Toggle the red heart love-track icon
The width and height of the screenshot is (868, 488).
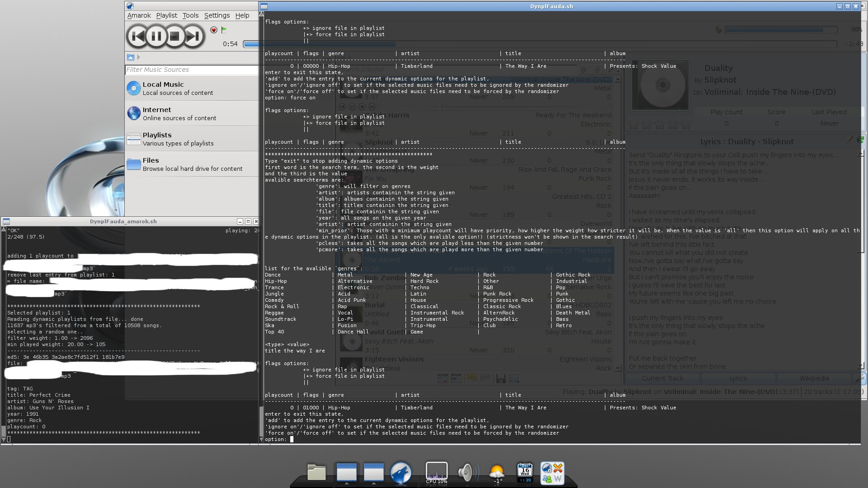click(x=214, y=30)
